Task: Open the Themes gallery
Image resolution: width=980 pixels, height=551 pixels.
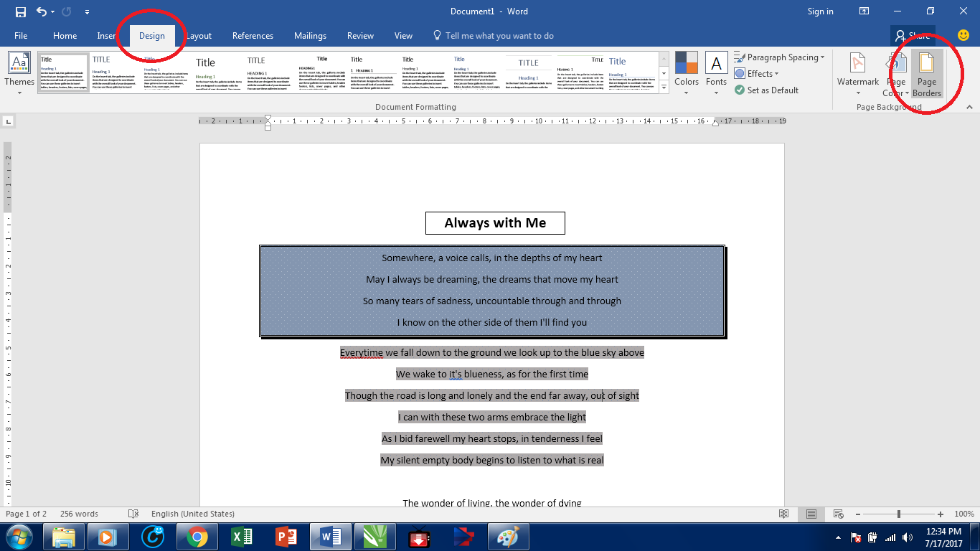Action: pyautogui.click(x=19, y=72)
